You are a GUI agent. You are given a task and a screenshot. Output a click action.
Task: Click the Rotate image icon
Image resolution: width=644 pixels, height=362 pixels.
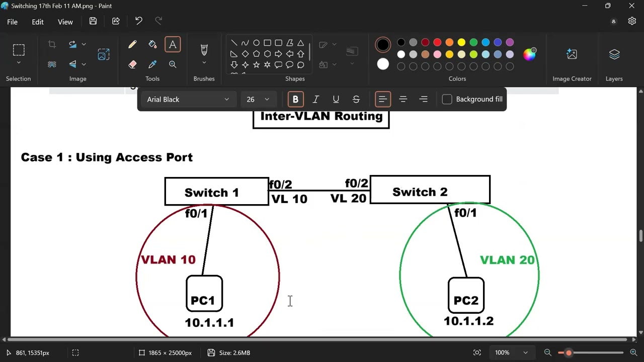pos(72,44)
